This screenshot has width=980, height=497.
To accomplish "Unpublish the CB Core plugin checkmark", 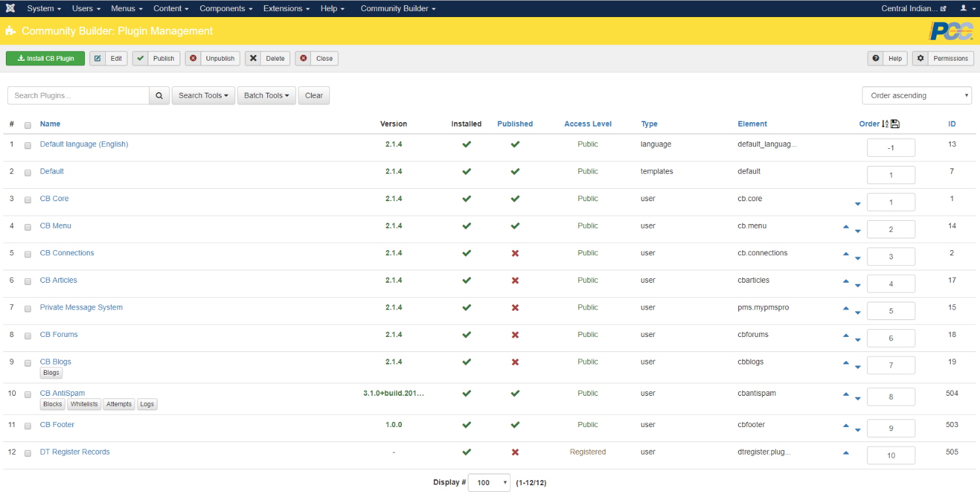I will (515, 199).
